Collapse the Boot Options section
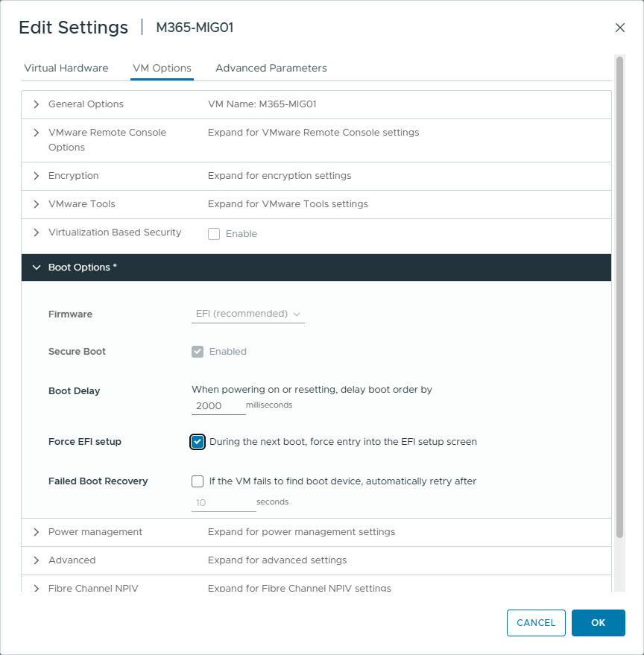The width and height of the screenshot is (644, 655). tap(36, 268)
